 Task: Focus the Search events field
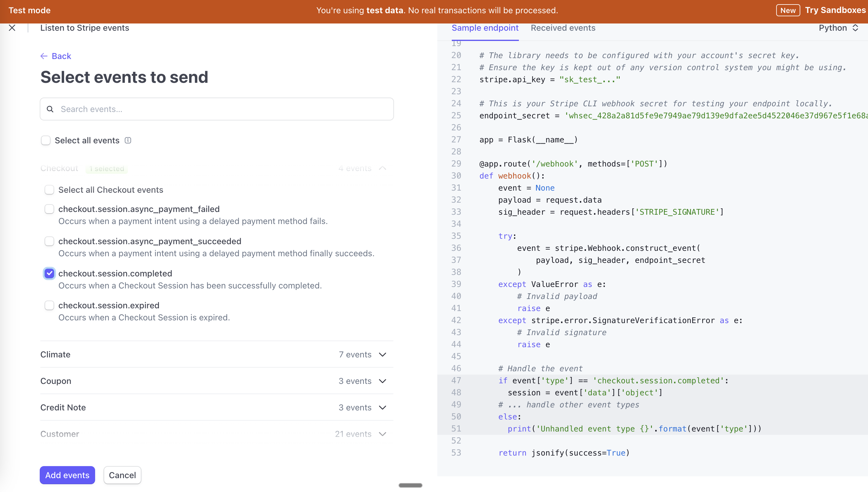coord(217,109)
